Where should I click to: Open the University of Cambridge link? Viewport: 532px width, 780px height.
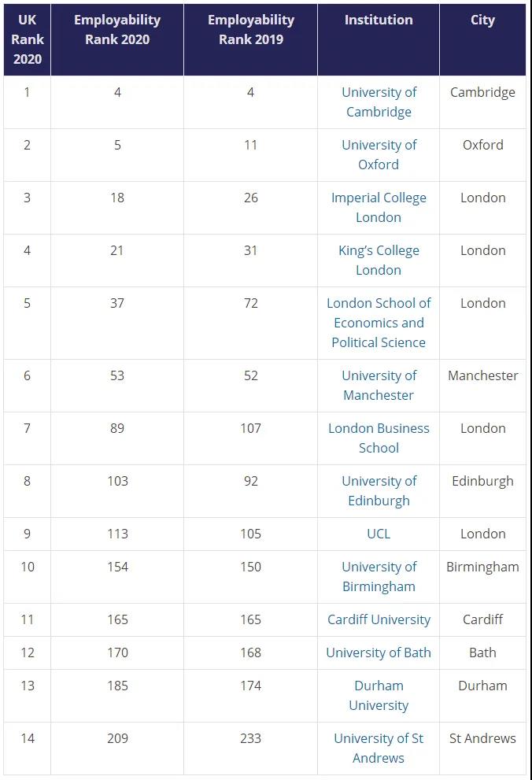click(x=379, y=102)
